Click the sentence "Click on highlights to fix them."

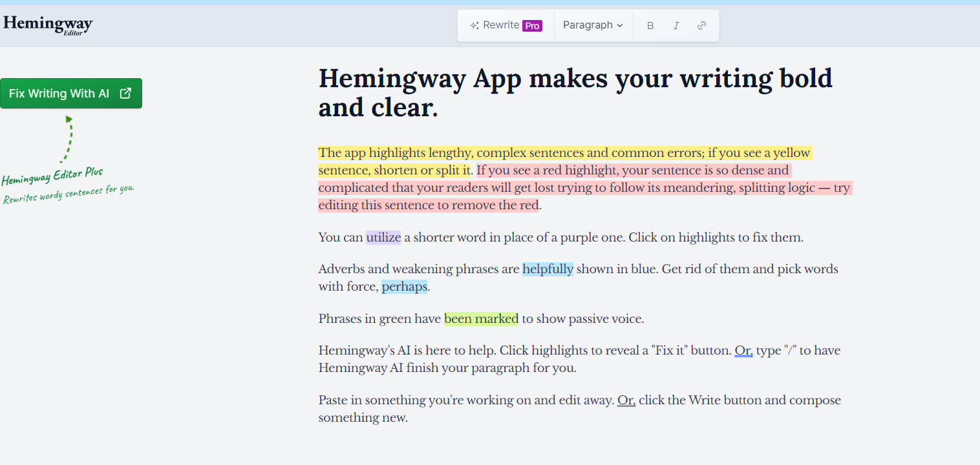pyautogui.click(x=716, y=237)
